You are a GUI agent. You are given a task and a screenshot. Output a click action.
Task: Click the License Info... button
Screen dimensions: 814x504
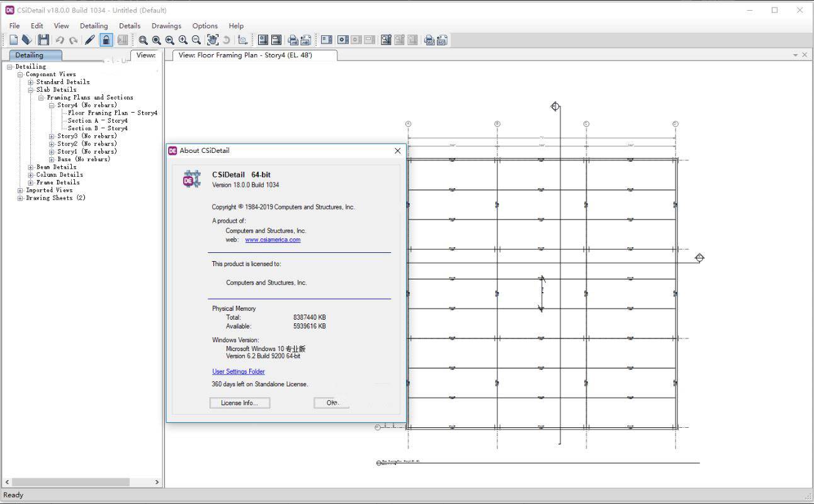240,403
